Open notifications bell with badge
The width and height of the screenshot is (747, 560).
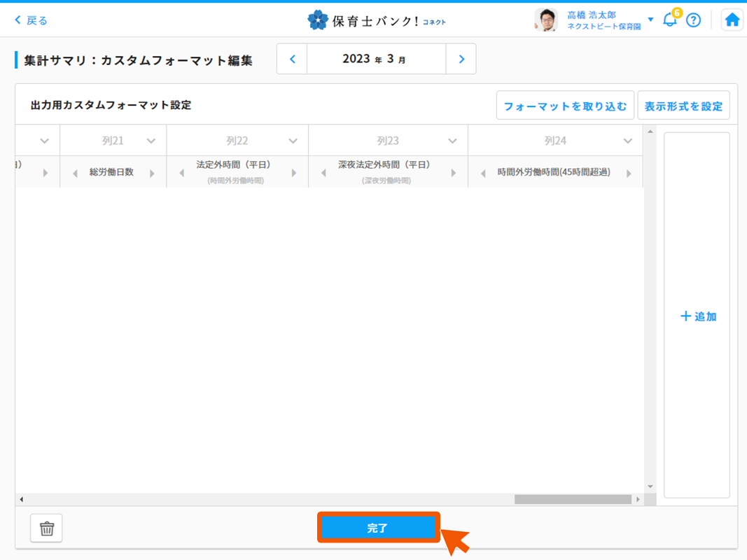click(x=670, y=20)
